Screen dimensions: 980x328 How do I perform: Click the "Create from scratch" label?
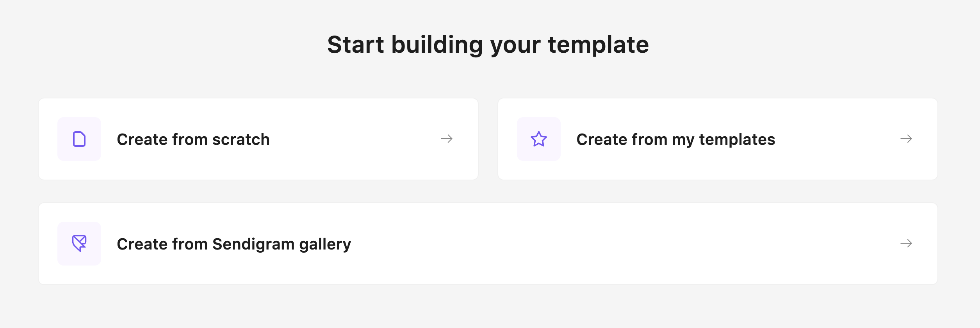pyautogui.click(x=193, y=139)
